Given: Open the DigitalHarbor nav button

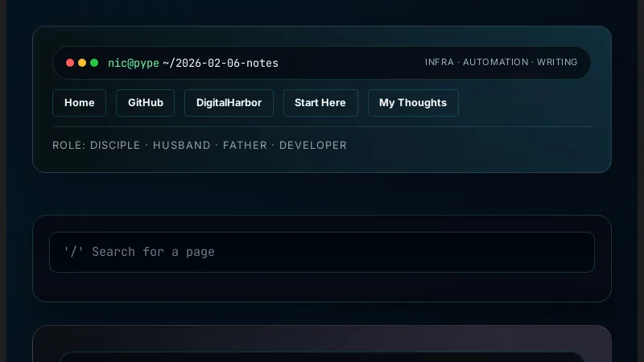Looking at the screenshot, I should click(x=229, y=103).
